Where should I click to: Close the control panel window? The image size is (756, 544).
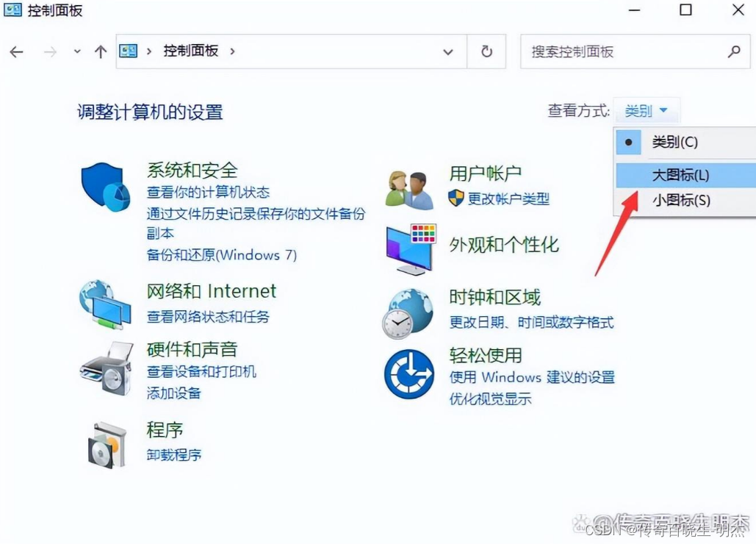tap(737, 10)
